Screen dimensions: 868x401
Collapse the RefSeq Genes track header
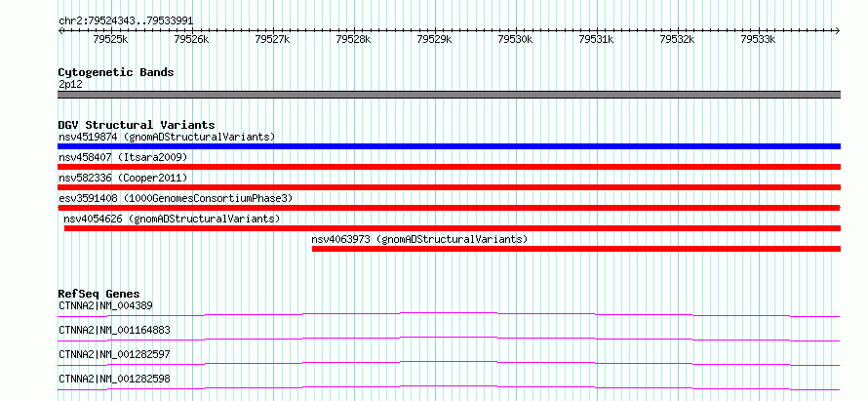[x=99, y=294]
